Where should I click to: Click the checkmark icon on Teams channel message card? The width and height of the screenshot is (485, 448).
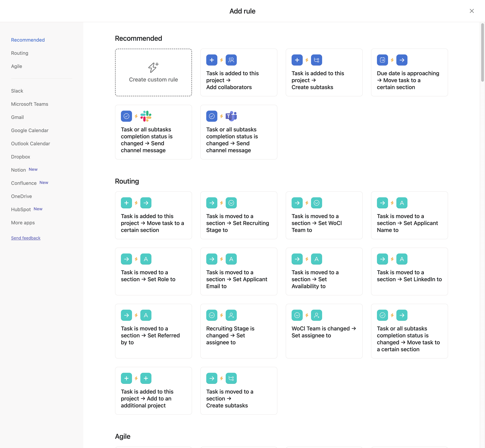click(212, 116)
